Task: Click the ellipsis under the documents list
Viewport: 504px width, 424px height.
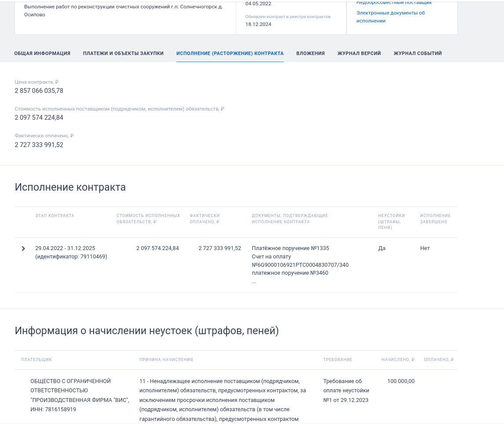Action: (x=254, y=281)
